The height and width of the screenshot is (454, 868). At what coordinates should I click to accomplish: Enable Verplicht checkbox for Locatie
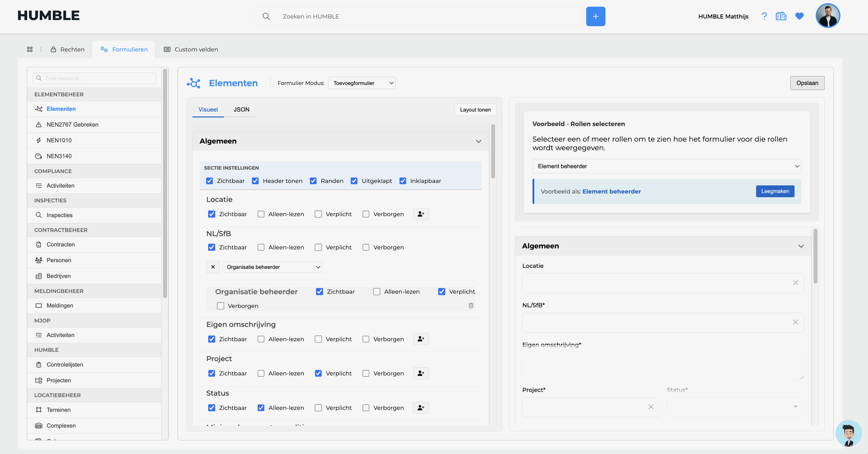click(x=318, y=214)
